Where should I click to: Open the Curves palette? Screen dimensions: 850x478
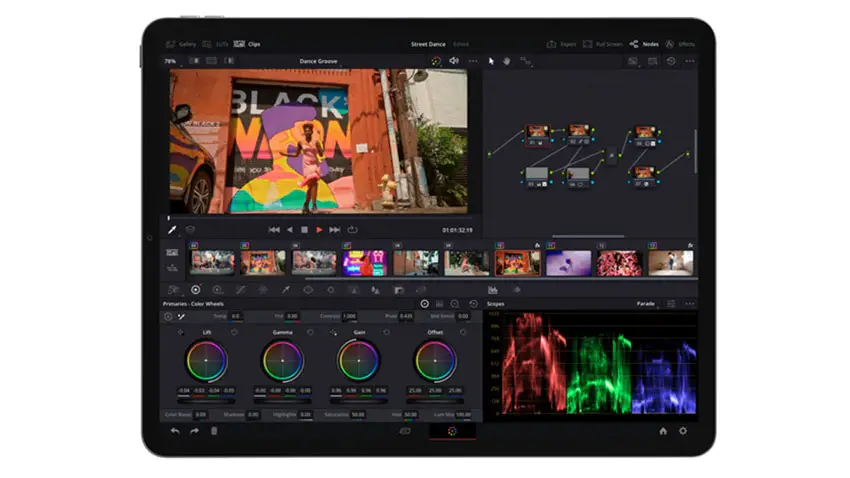[x=241, y=290]
